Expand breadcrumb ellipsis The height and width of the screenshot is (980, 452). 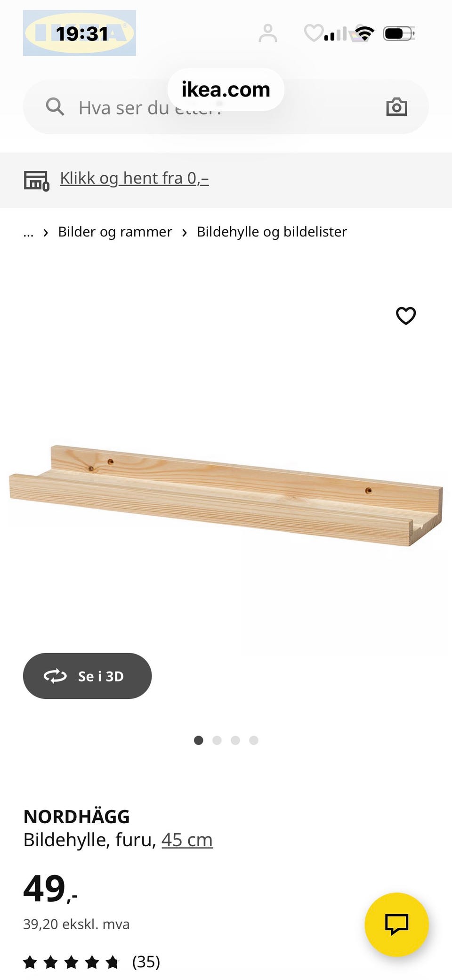28,232
